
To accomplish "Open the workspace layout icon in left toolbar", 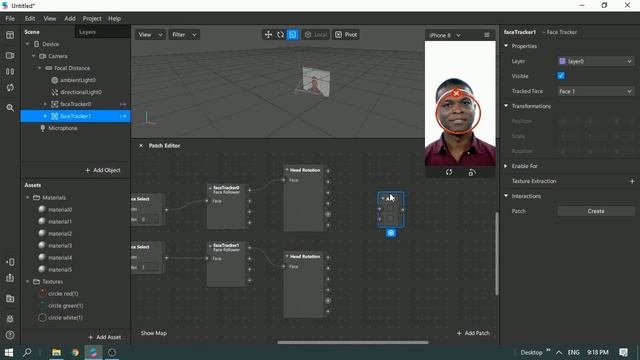I will click(10, 35).
